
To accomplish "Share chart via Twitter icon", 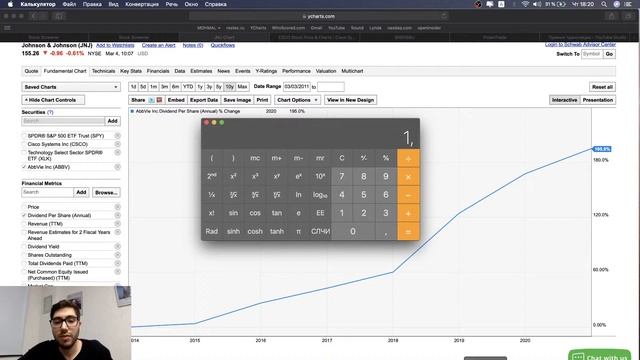I will click(x=151, y=100).
